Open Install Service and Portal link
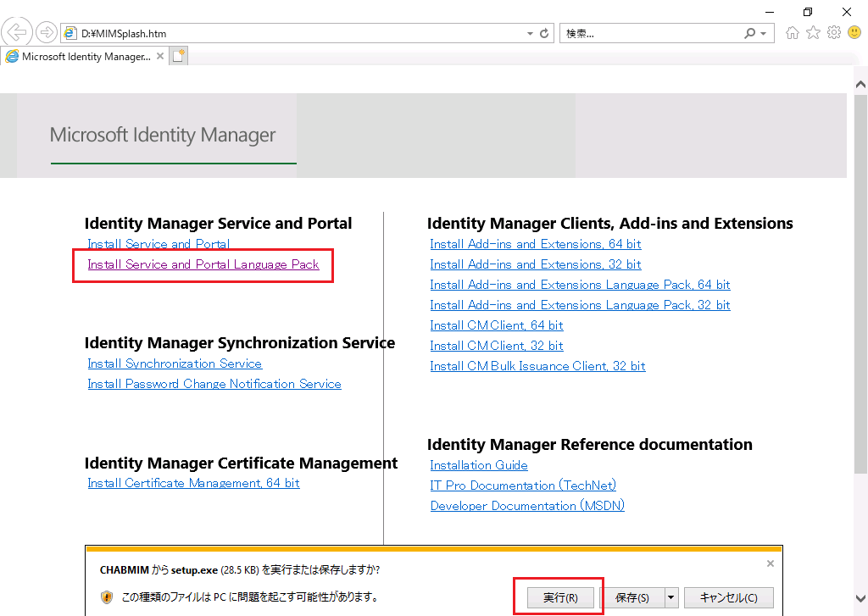The width and height of the screenshot is (868, 616). click(159, 244)
